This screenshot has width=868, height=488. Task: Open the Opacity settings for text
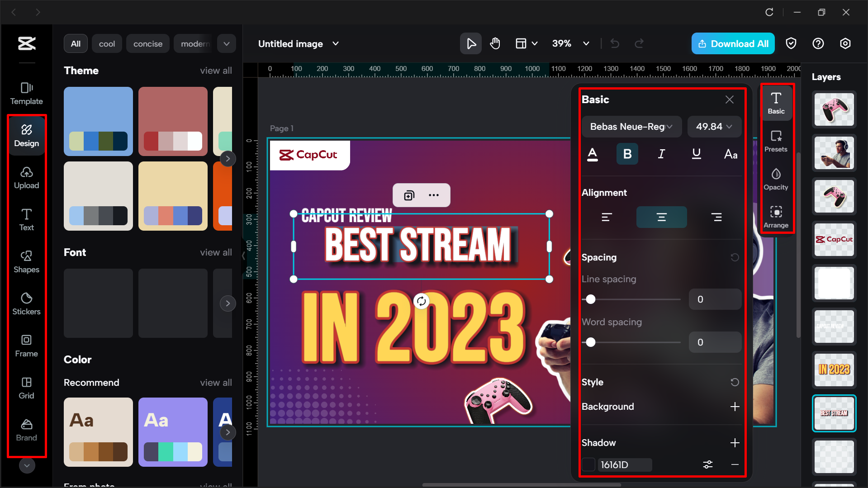tap(776, 179)
